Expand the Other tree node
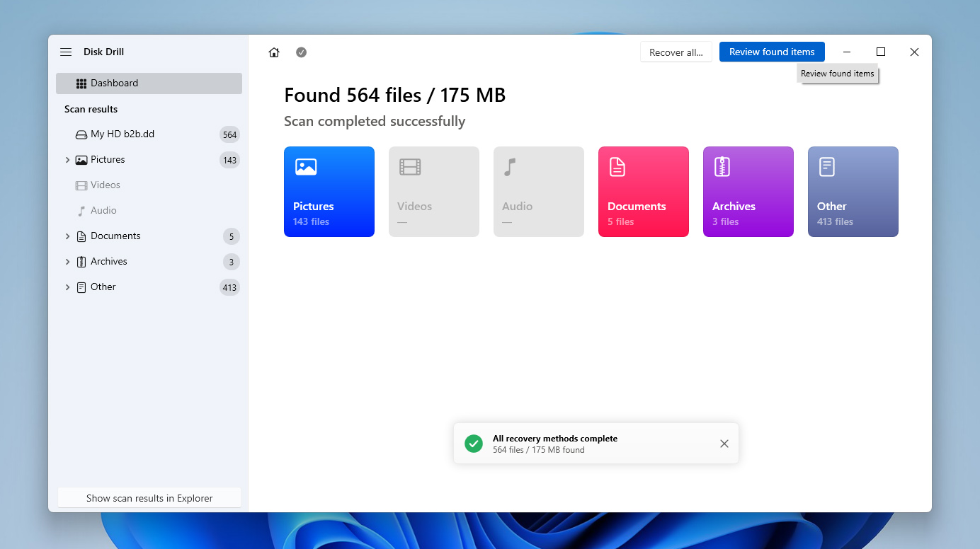The image size is (980, 549). click(x=67, y=287)
